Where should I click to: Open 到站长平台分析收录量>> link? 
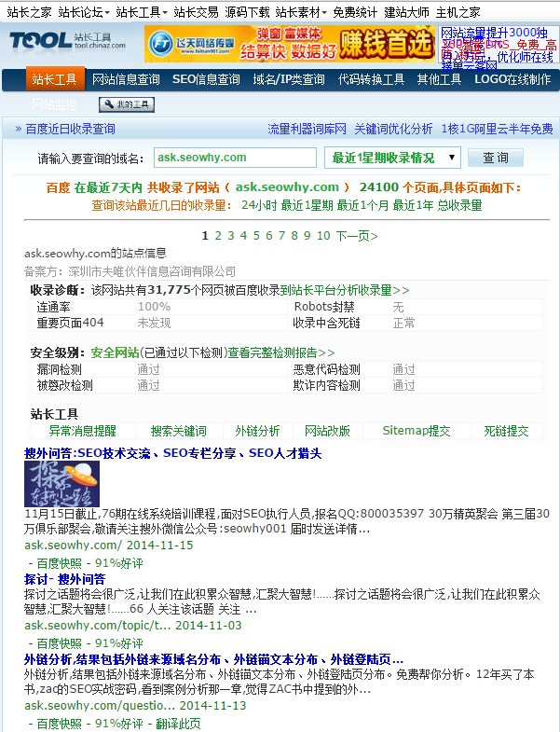tap(345, 290)
